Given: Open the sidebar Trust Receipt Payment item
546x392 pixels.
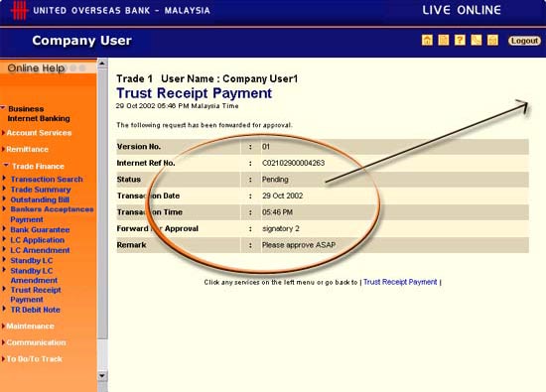Looking at the screenshot, I should pos(36,295).
